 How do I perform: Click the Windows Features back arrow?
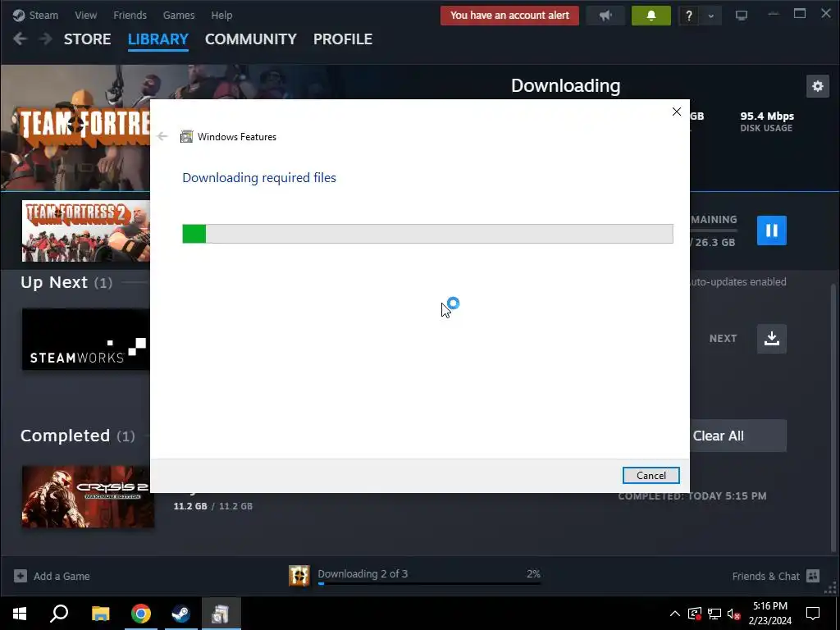(162, 137)
